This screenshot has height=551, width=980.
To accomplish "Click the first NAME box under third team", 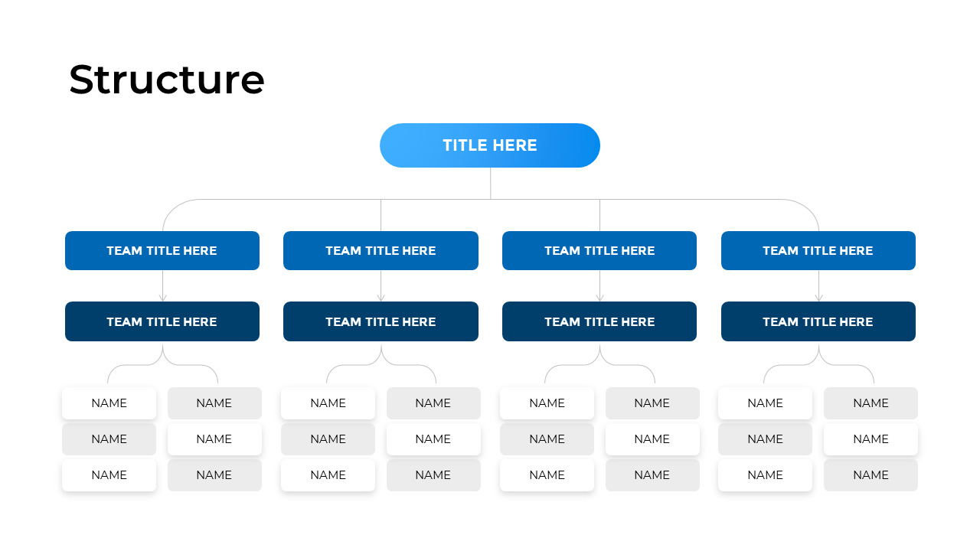I will click(x=547, y=403).
